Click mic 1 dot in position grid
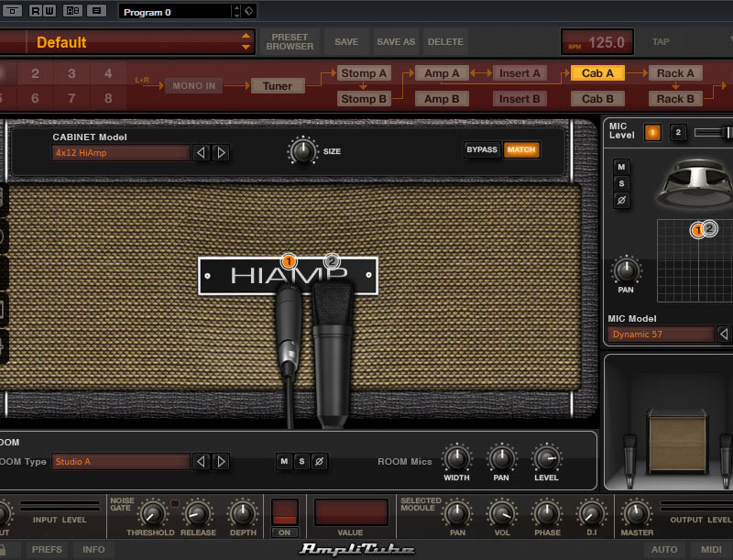This screenshot has width=733, height=560. [x=697, y=230]
